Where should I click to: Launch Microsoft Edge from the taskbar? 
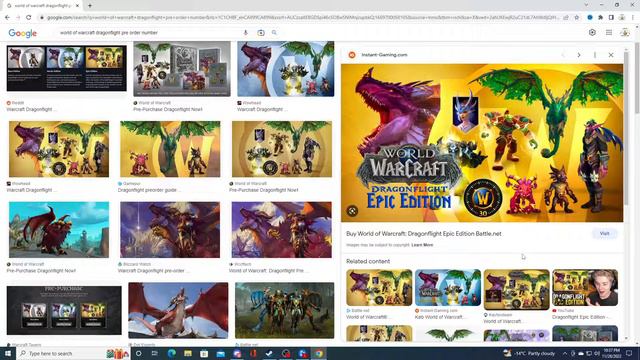[x=171, y=353]
